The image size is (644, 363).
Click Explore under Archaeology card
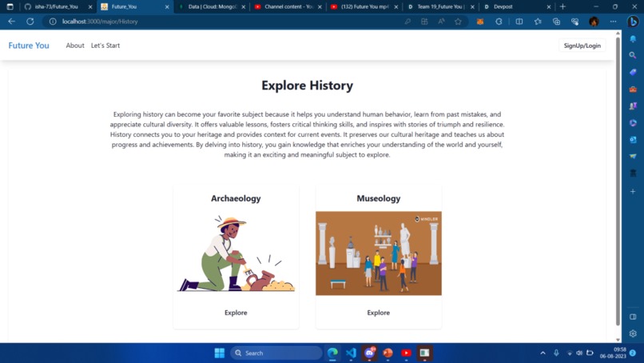coord(236,313)
